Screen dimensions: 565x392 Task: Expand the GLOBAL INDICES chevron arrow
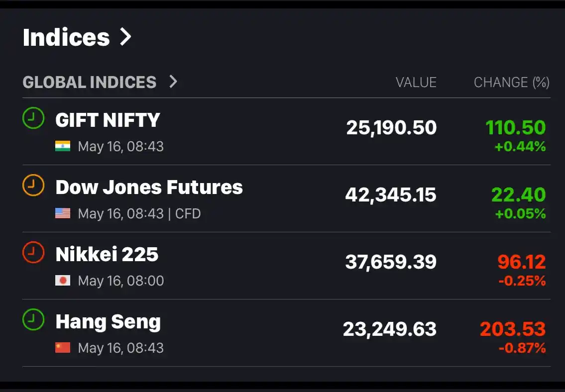click(x=173, y=82)
